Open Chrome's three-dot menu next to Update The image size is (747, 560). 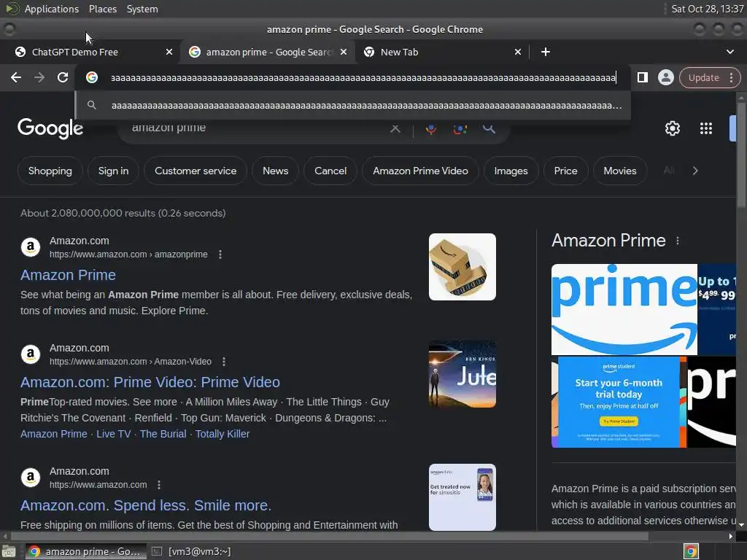(731, 77)
